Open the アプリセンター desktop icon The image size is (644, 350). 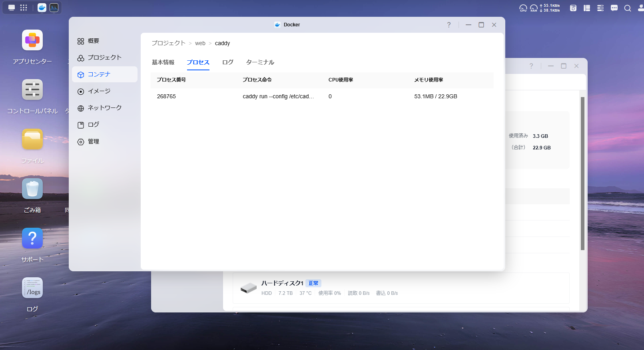click(32, 40)
